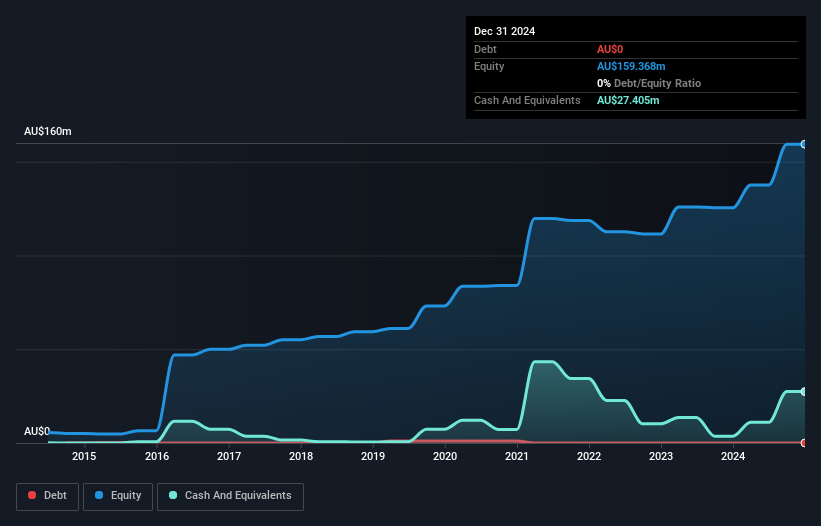Click the 2020 x-axis label

tap(445, 456)
